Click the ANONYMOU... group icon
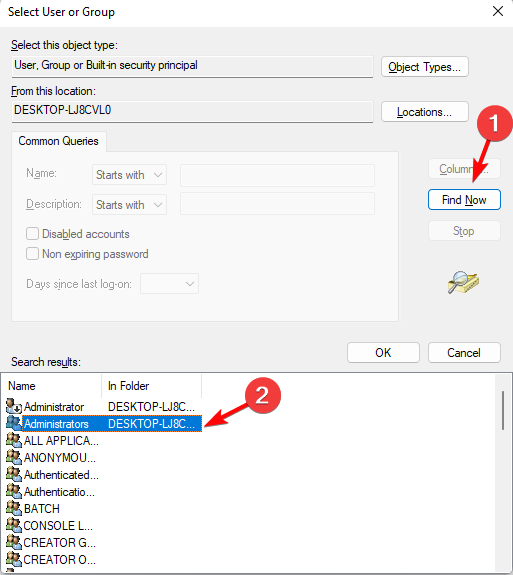The height and width of the screenshot is (575, 513). pyautogui.click(x=14, y=457)
